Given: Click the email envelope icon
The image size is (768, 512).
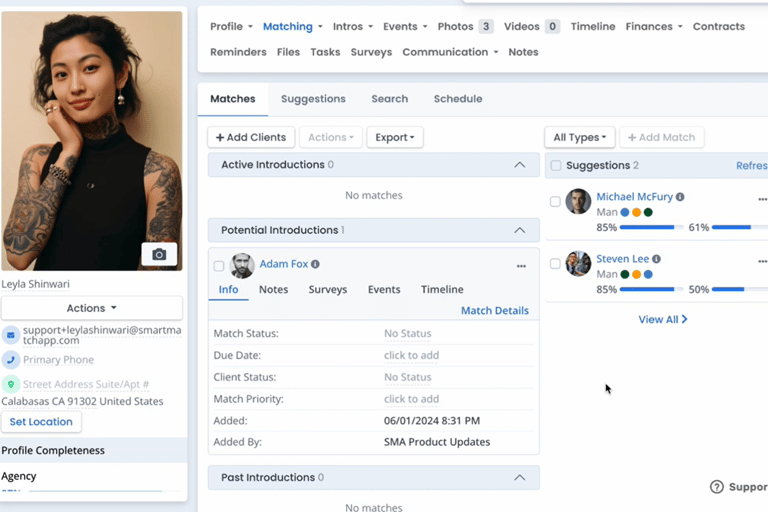Looking at the screenshot, I should click(x=11, y=335).
